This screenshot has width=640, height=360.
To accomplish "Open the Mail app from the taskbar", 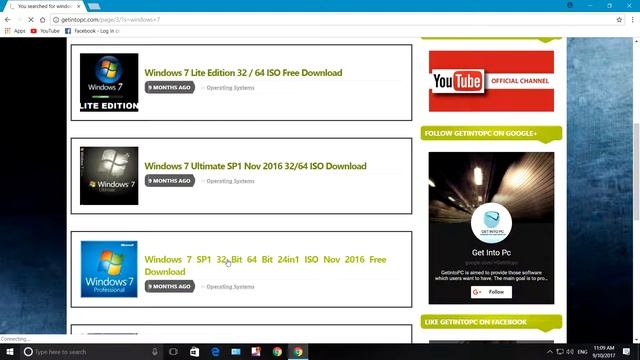I will [x=236, y=351].
